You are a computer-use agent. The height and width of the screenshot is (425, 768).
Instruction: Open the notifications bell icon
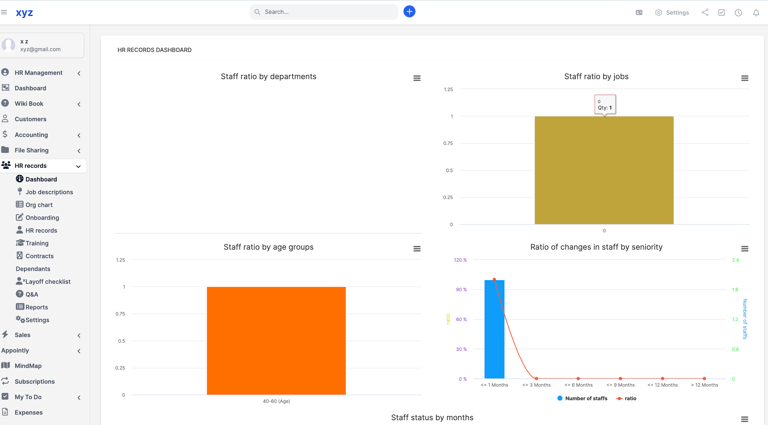click(x=756, y=13)
